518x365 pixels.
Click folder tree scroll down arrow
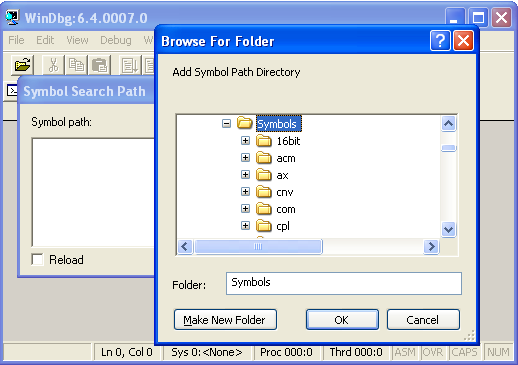tap(448, 229)
